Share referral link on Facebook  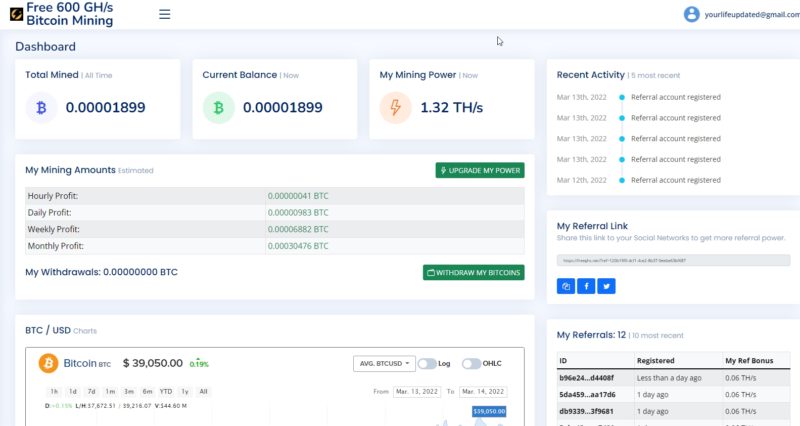586,286
